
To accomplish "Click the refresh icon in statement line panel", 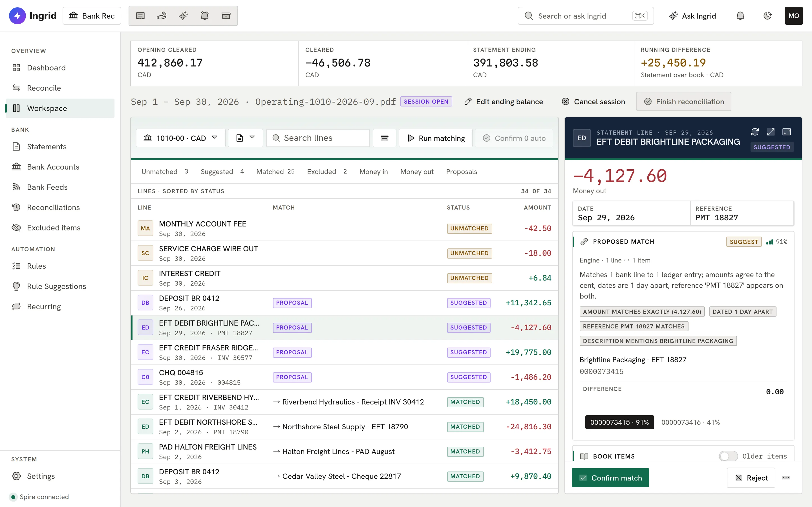I will tap(755, 132).
